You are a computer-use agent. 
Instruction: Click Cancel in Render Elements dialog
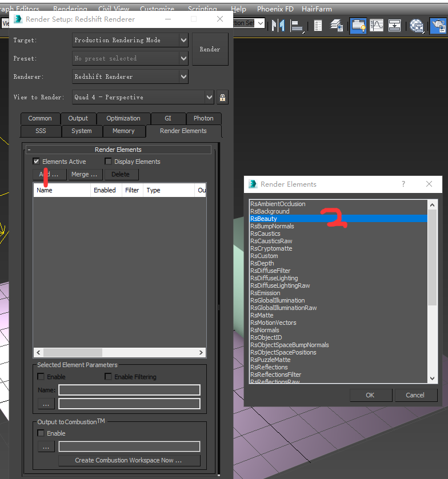click(416, 395)
